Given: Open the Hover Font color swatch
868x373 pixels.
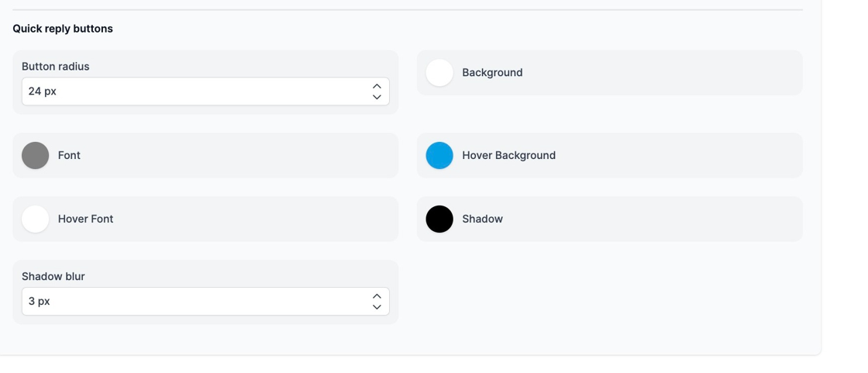Looking at the screenshot, I should tap(36, 219).
